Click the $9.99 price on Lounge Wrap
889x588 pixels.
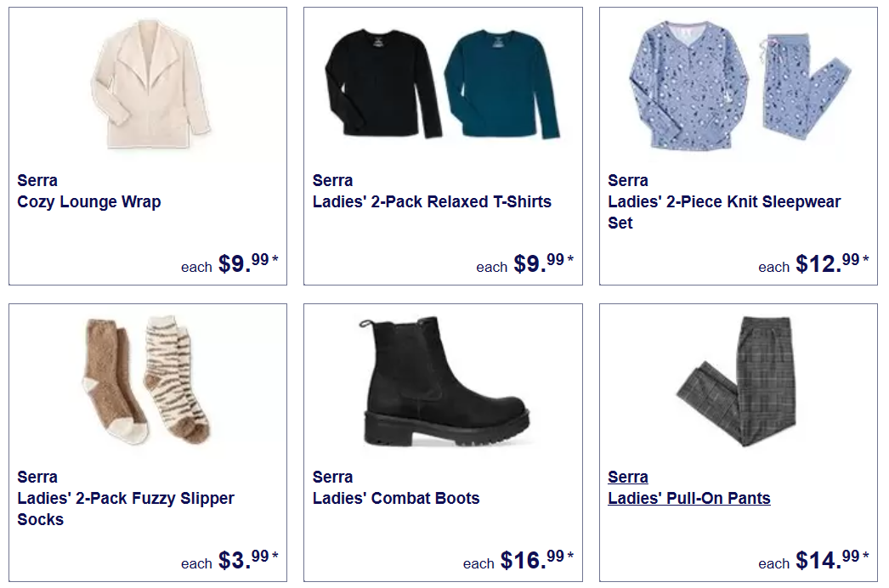(248, 263)
